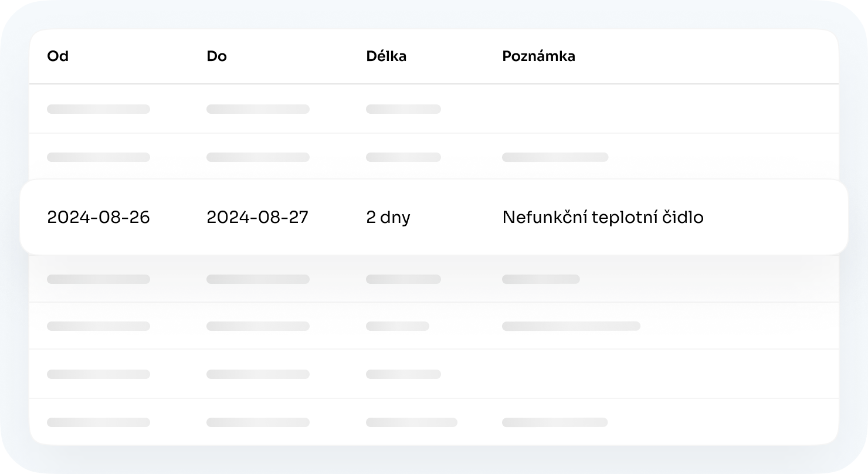Click the Do placeholder in the second loading row
Screen dimensions: 868x474
click(x=257, y=157)
